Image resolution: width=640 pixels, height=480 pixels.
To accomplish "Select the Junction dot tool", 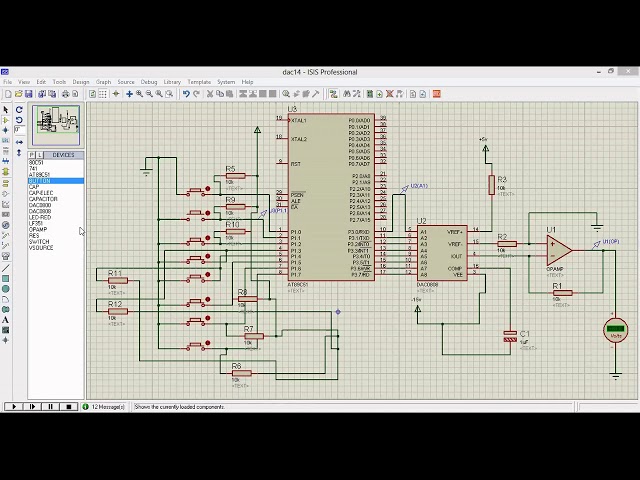I will point(6,130).
